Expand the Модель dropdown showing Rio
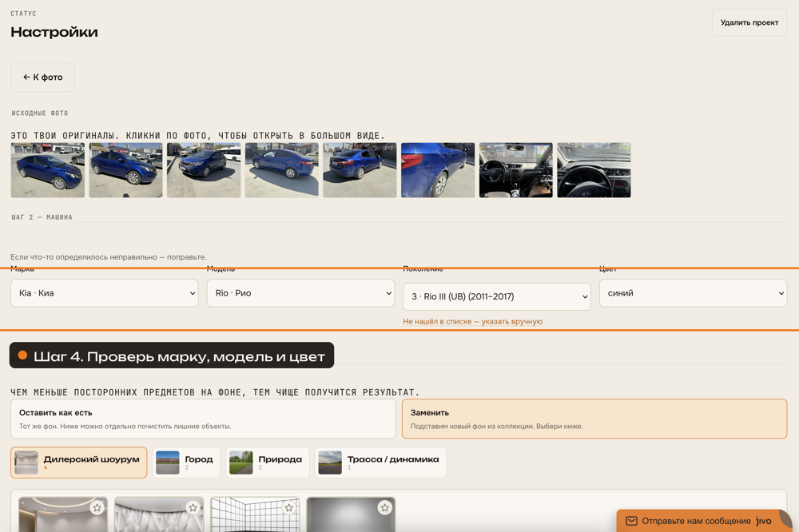This screenshot has width=799, height=532. coord(300,293)
